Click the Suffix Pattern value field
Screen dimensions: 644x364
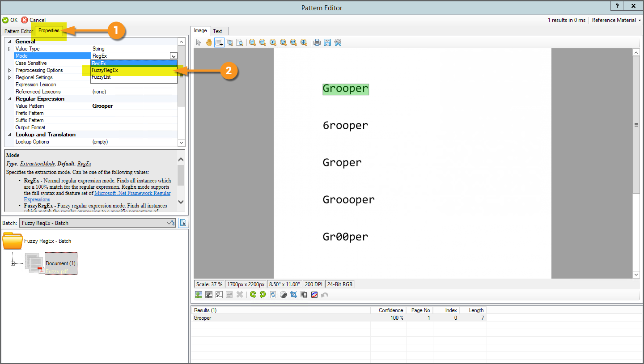(x=134, y=120)
